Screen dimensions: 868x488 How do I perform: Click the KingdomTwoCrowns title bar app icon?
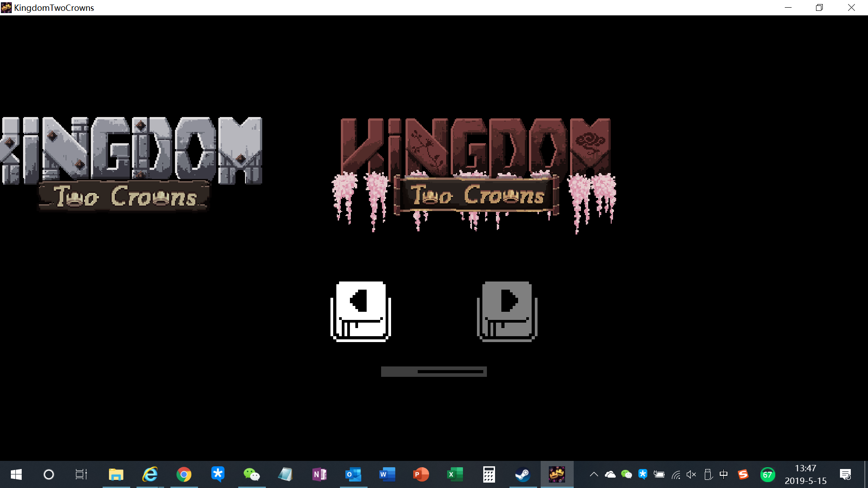pos(6,8)
